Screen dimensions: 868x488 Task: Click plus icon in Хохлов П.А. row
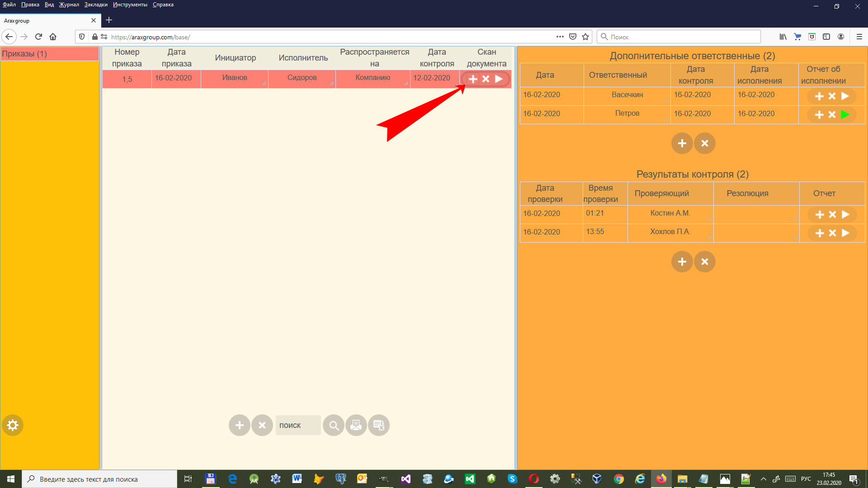coord(820,233)
